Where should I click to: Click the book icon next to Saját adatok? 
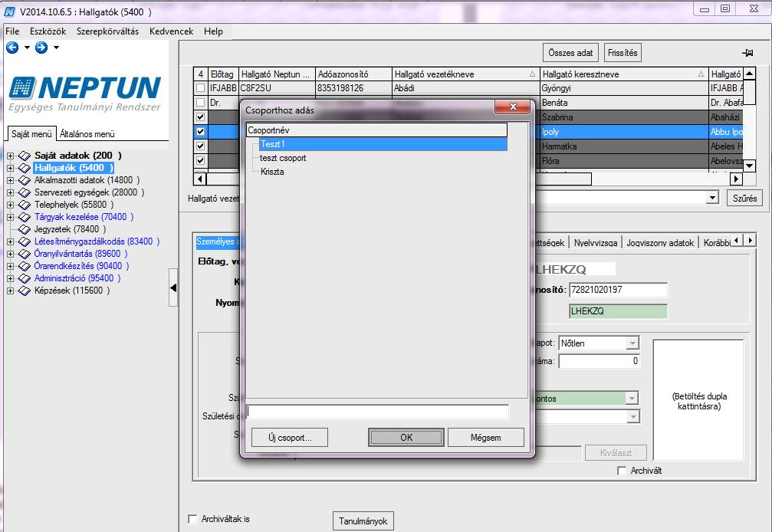(24, 156)
